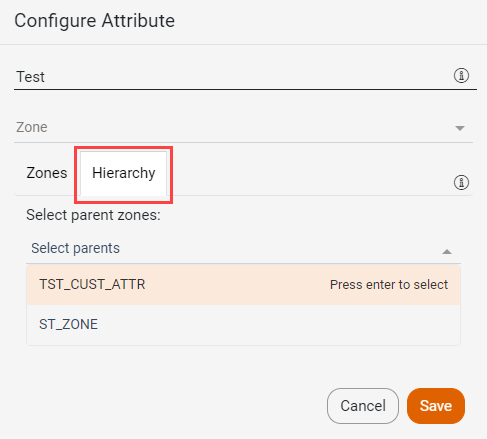
Task: Switch to the Zones tab
Action: point(47,173)
